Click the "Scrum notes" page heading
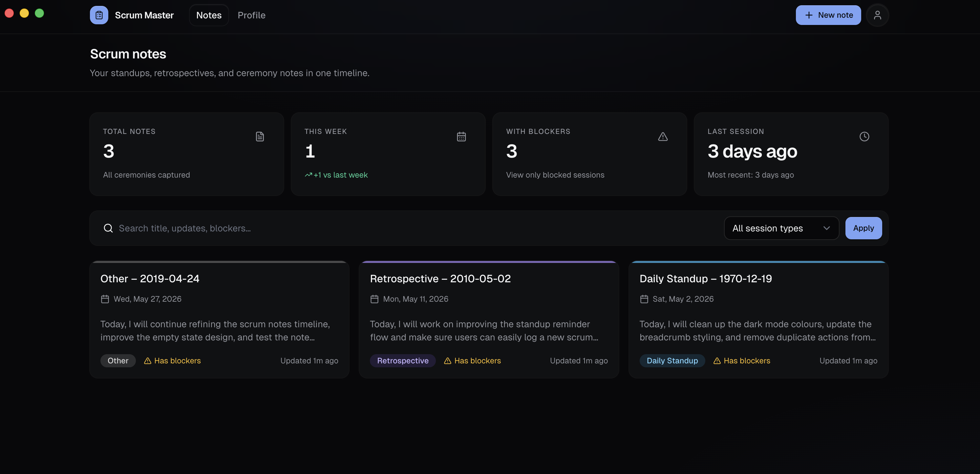The image size is (980, 474). (x=128, y=54)
